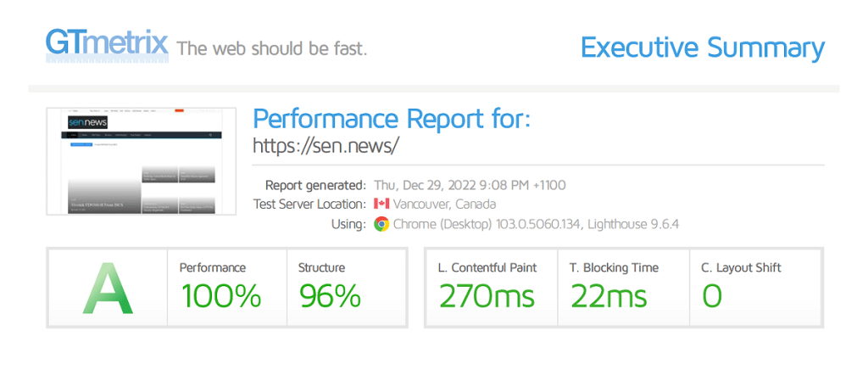Open the https://sen.news/ URL
Viewport: 868px width, 370px height.
coord(325,145)
